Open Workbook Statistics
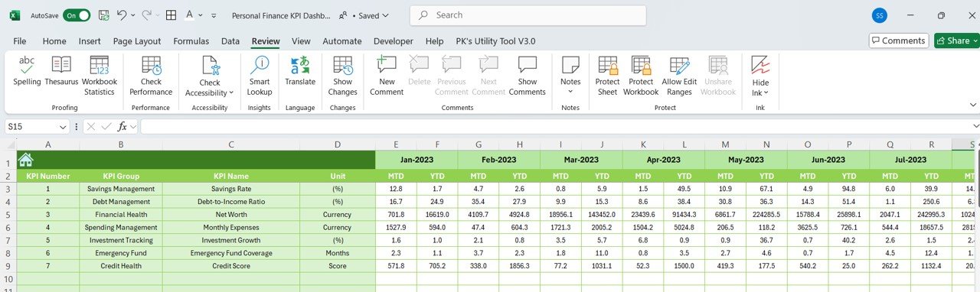Screen dimensions: 980x292 pyautogui.click(x=100, y=76)
